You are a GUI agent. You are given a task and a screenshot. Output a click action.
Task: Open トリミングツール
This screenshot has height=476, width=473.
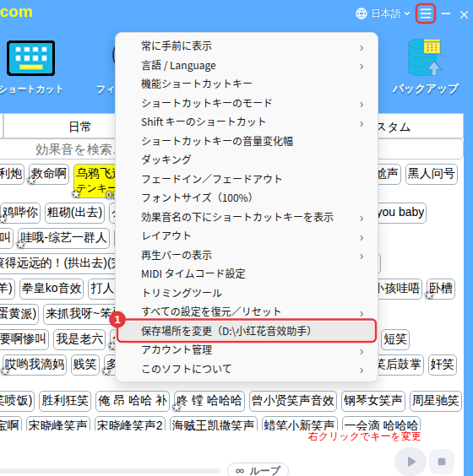247,293
